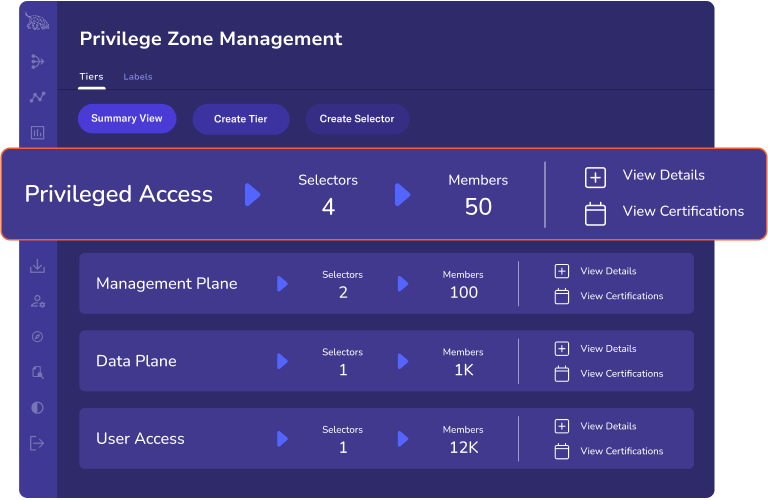Switch to the Tiers tab

(91, 77)
